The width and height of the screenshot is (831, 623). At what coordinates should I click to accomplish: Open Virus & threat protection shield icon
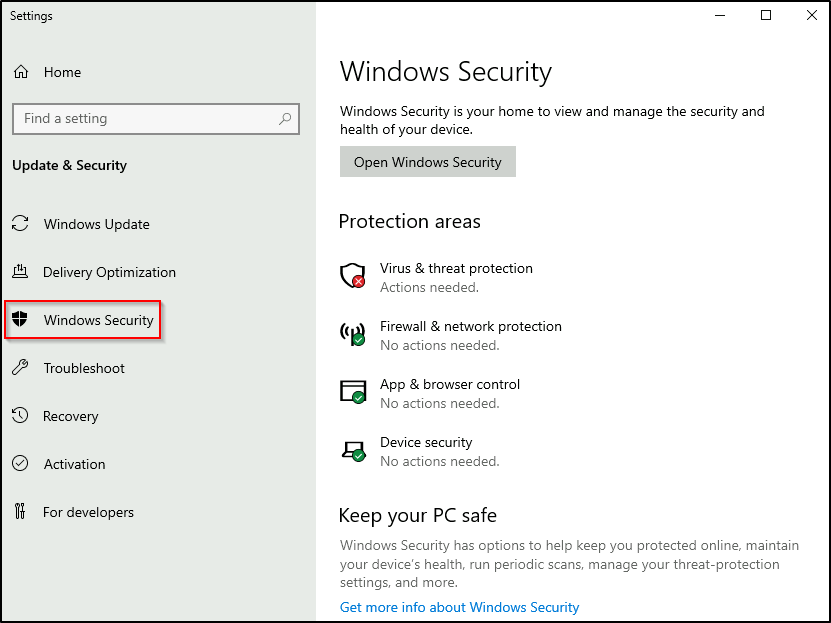tap(352, 276)
